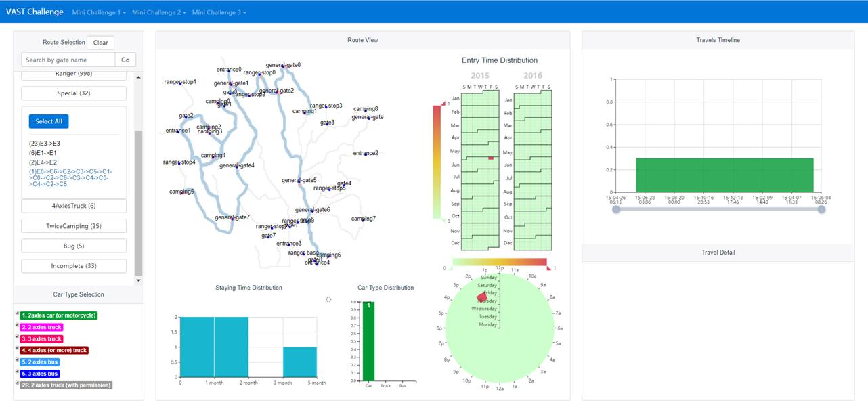The image size is (868, 415).
Task: Toggle the 2 axles bus checkbox
Action: pyautogui.click(x=17, y=360)
